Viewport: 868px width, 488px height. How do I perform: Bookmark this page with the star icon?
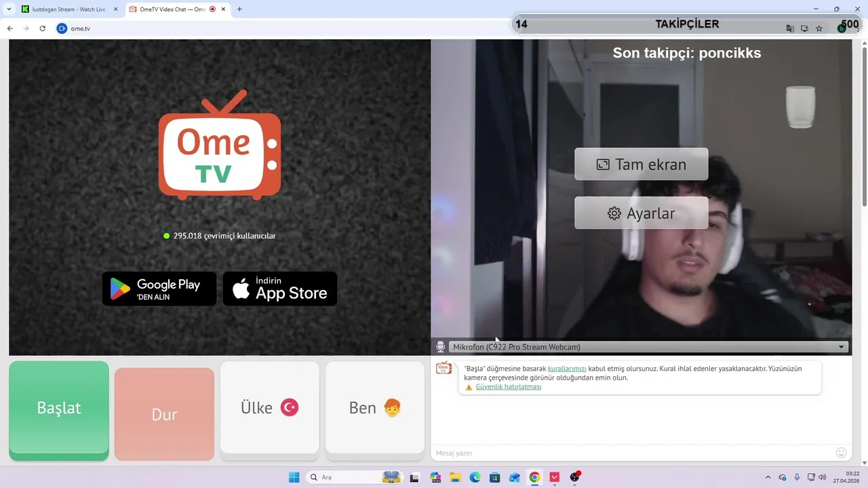point(819,28)
